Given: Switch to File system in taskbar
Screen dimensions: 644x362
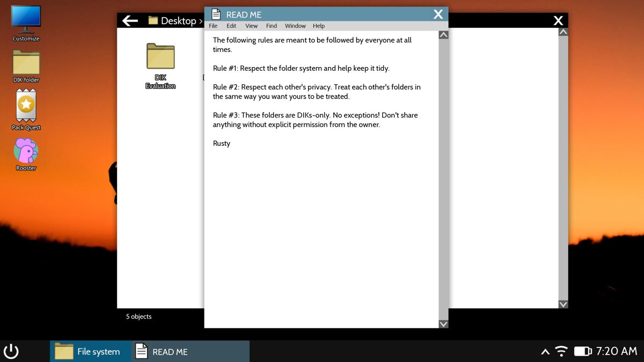Looking at the screenshot, I should click(x=90, y=351).
